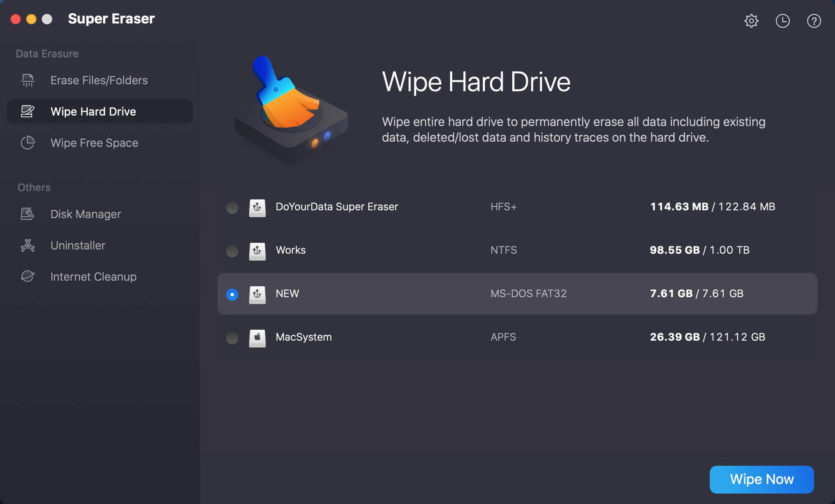Viewport: 835px width, 504px height.
Task: Open the settings gear icon
Action: [x=751, y=21]
